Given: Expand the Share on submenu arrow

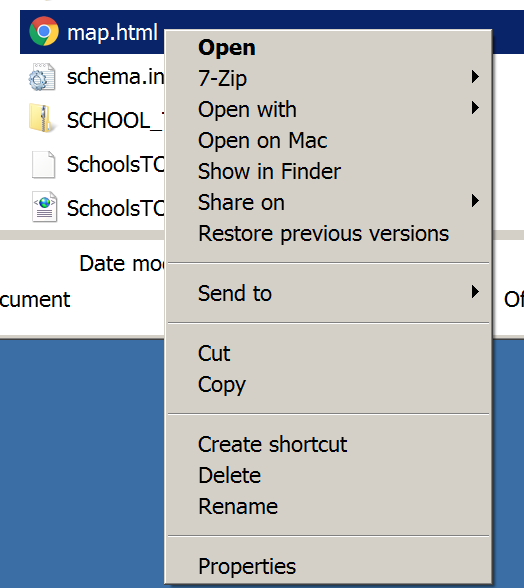Looking at the screenshot, I should (475, 201).
